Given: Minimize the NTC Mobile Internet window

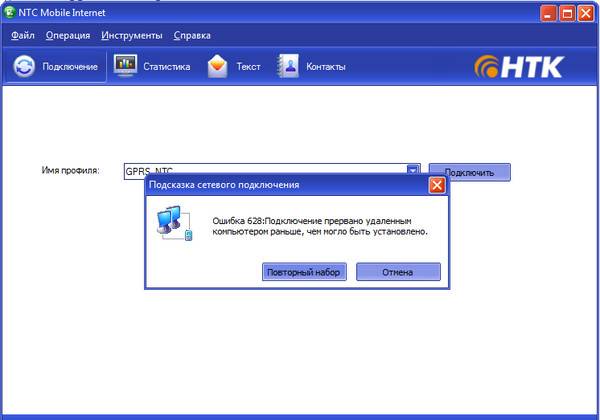Looking at the screenshot, I should click(548, 13).
